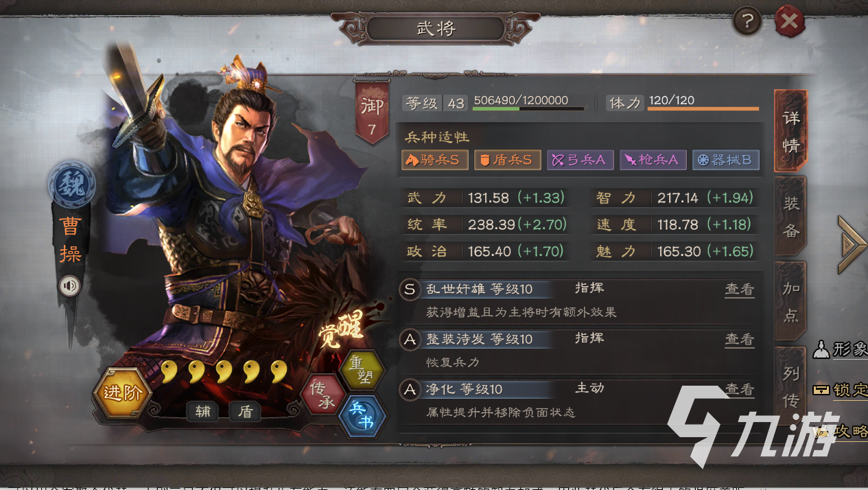Select the 盾兵S troop aptitude
This screenshot has width=868, height=490.
tap(508, 160)
